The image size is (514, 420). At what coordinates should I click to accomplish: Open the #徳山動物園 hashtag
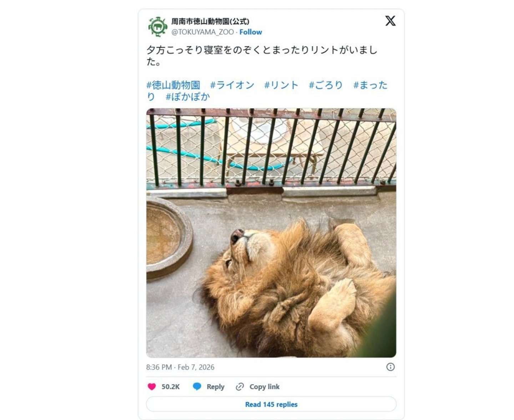pyautogui.click(x=173, y=85)
